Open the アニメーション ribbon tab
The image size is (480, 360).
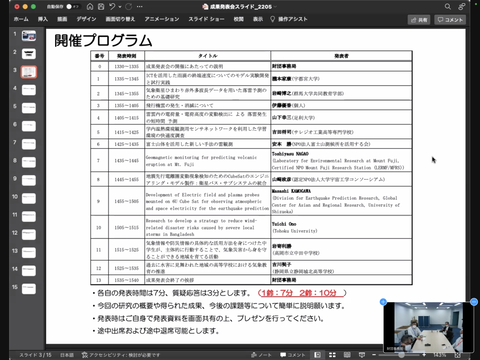pos(162,19)
